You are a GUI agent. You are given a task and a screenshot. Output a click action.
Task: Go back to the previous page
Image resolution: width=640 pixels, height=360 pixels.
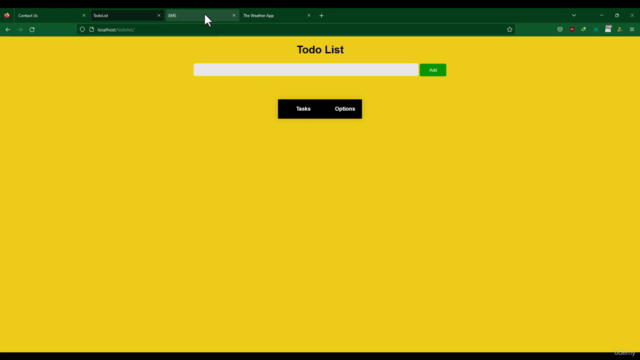click(8, 29)
